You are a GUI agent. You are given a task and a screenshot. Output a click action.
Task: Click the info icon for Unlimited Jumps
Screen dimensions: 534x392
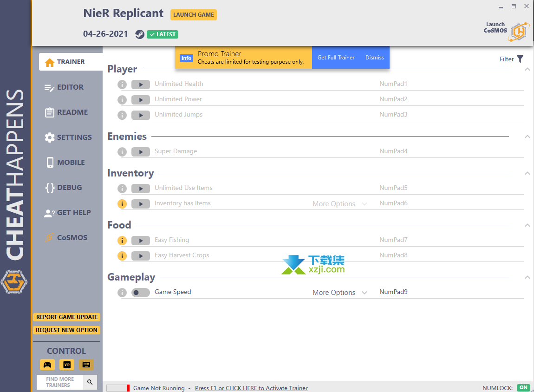(122, 115)
